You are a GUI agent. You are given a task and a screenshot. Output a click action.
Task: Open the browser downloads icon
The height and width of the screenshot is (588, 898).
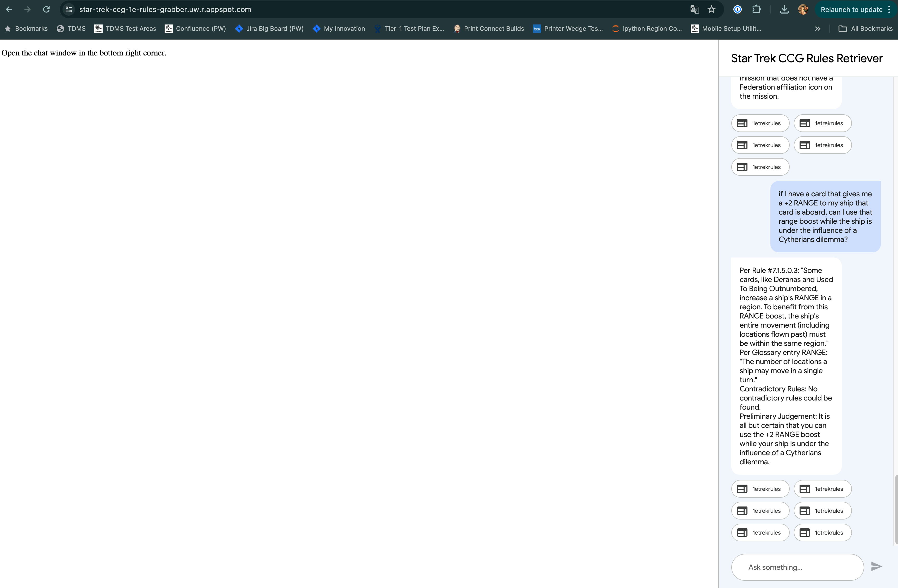click(x=784, y=9)
